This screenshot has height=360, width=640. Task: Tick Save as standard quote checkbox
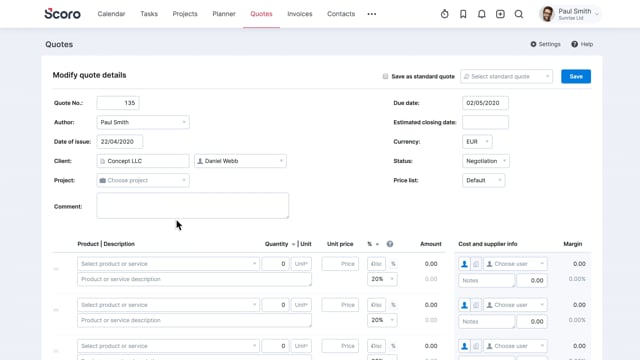pos(385,76)
